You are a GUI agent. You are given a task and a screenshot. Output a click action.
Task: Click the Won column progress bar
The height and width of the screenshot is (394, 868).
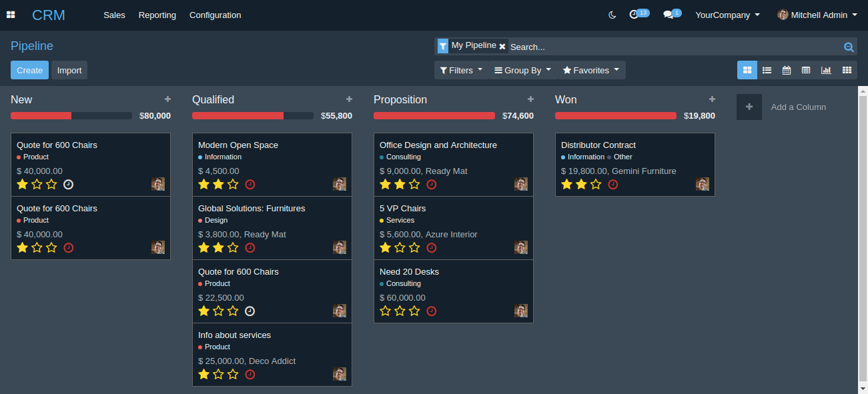(x=616, y=115)
